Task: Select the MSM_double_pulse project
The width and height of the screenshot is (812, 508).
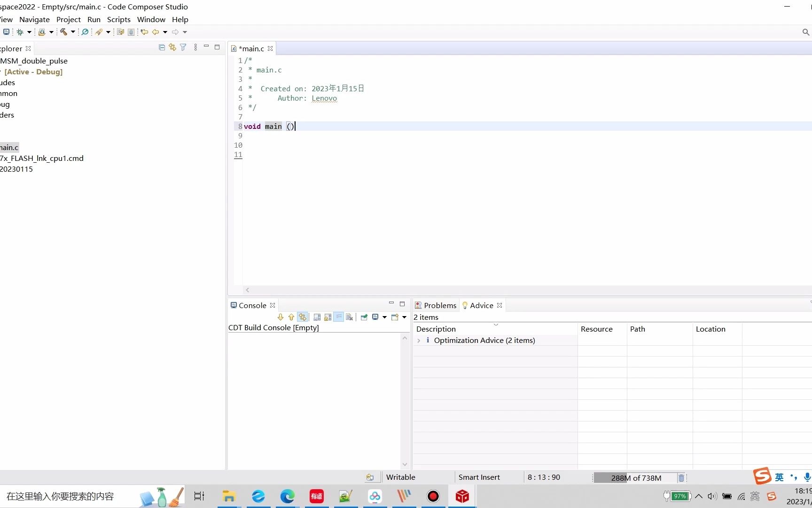Action: [x=34, y=61]
